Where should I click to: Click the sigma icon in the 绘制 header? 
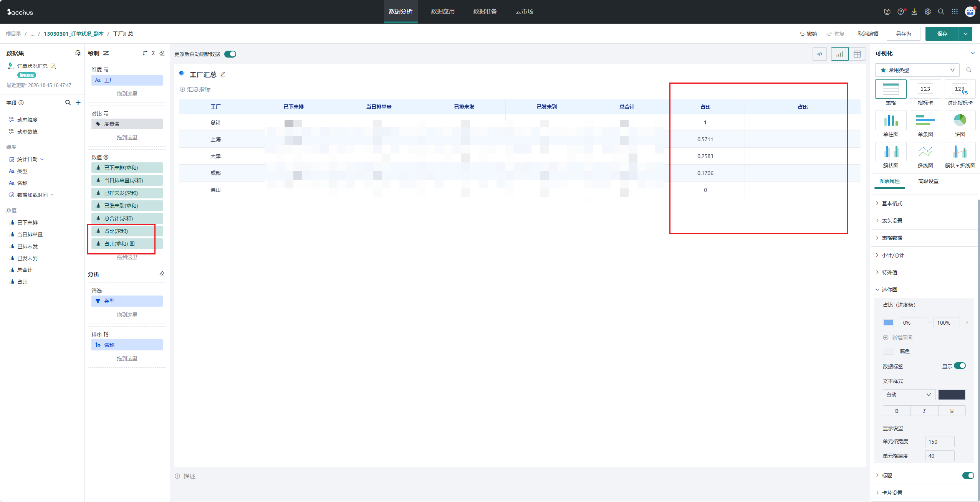pyautogui.click(x=153, y=53)
